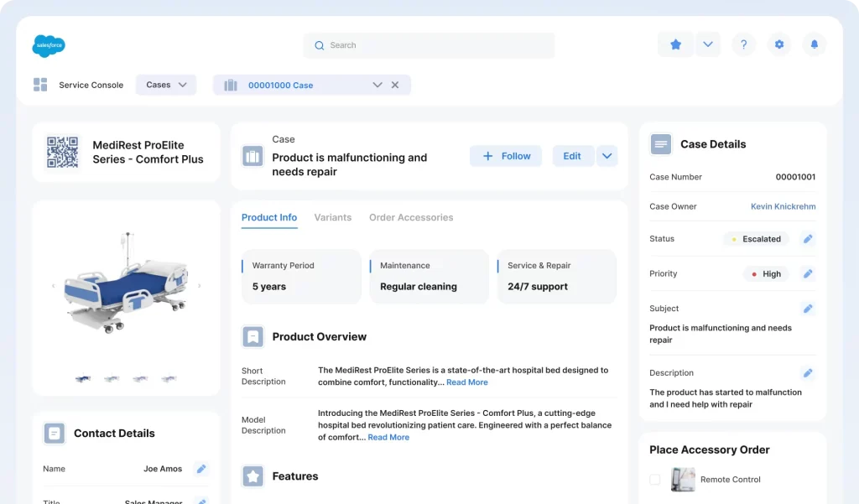The width and height of the screenshot is (859, 504).
Task: Click the Case Details panel icon
Action: pyautogui.click(x=661, y=144)
